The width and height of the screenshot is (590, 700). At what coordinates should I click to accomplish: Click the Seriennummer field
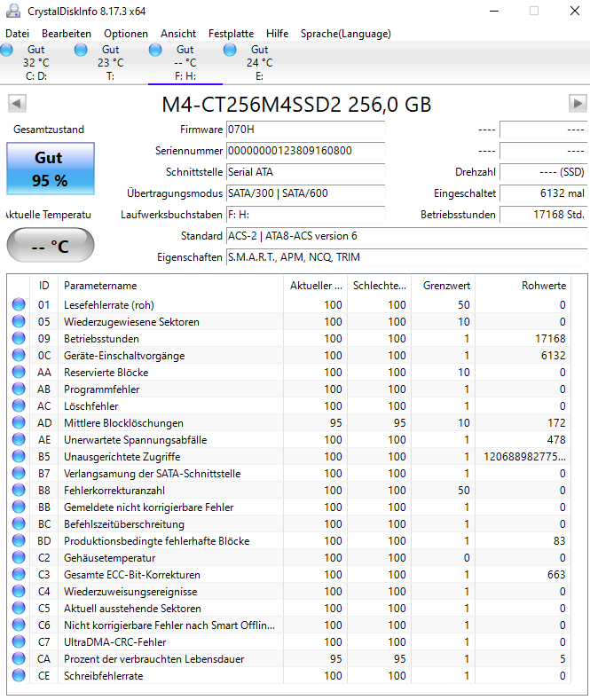(306, 151)
